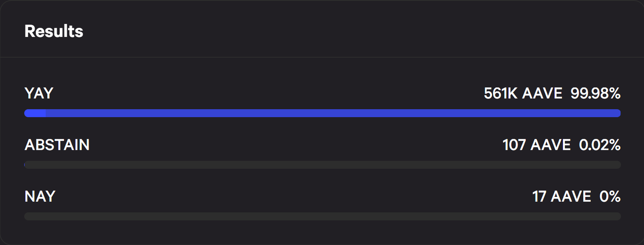Click the Results panel heading
Viewport: 644px width, 245px height.
click(54, 31)
